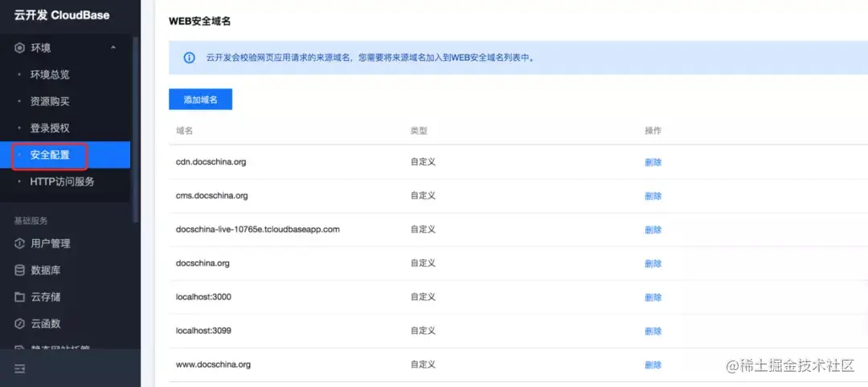Click the 云开发 CloudBase title

61,15
